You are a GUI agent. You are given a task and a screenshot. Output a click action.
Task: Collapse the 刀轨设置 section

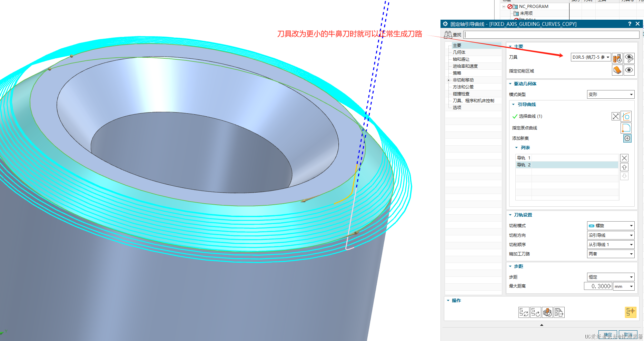coord(510,215)
